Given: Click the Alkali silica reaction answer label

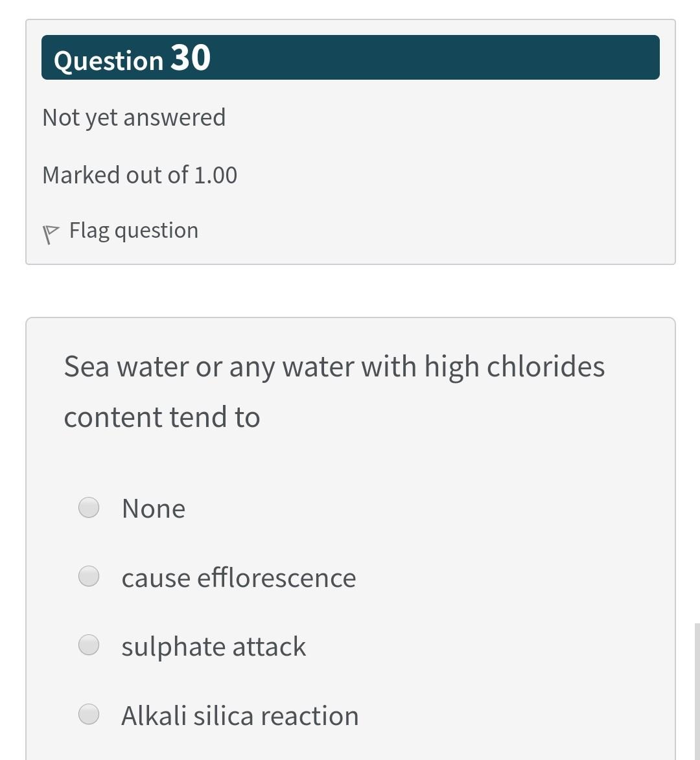Looking at the screenshot, I should click(240, 716).
